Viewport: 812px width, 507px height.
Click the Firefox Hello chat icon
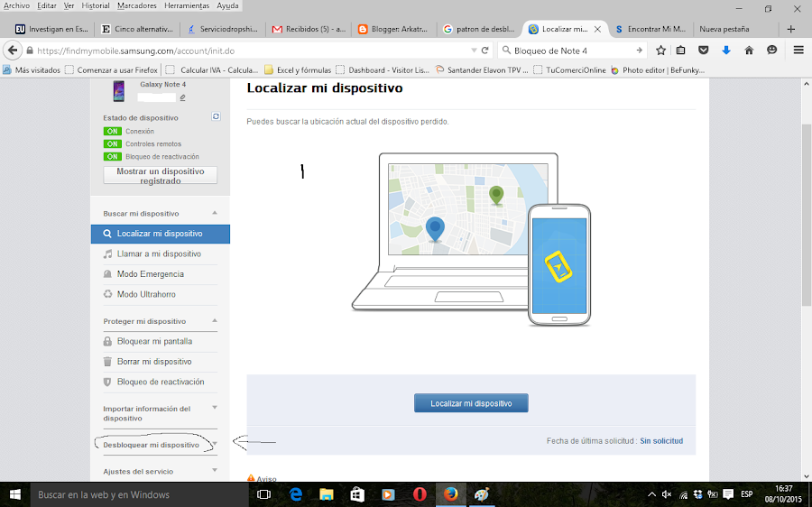coord(771,51)
